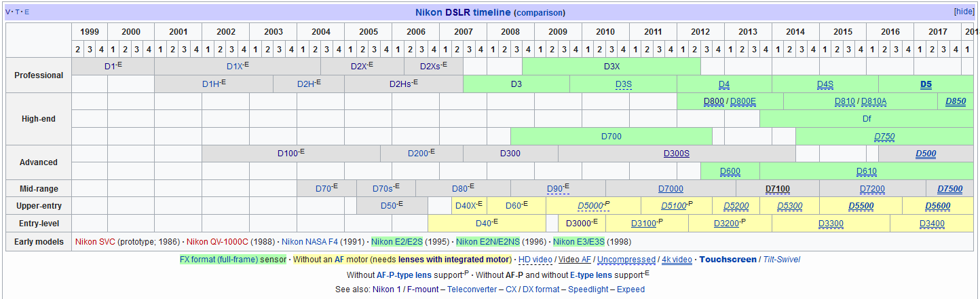Open the D5200 camera link
This screenshot has height=299, width=980.
736,206
